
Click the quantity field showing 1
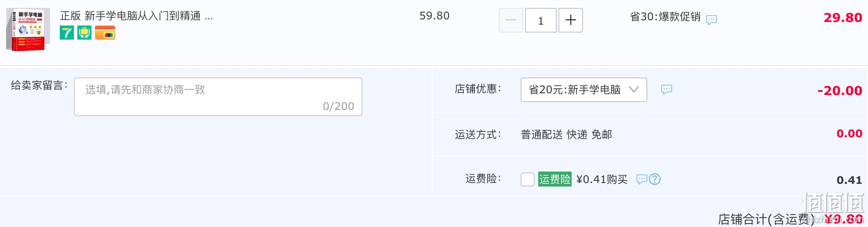(x=541, y=20)
